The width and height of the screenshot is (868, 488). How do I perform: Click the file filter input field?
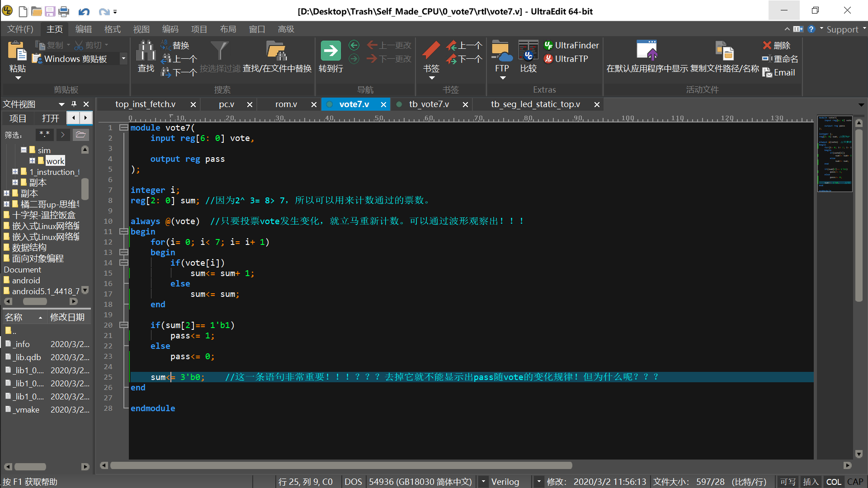pos(44,134)
